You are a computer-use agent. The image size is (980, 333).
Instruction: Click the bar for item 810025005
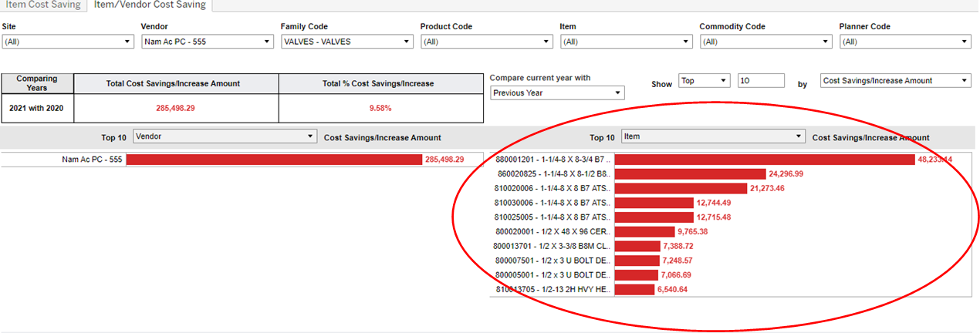654,217
